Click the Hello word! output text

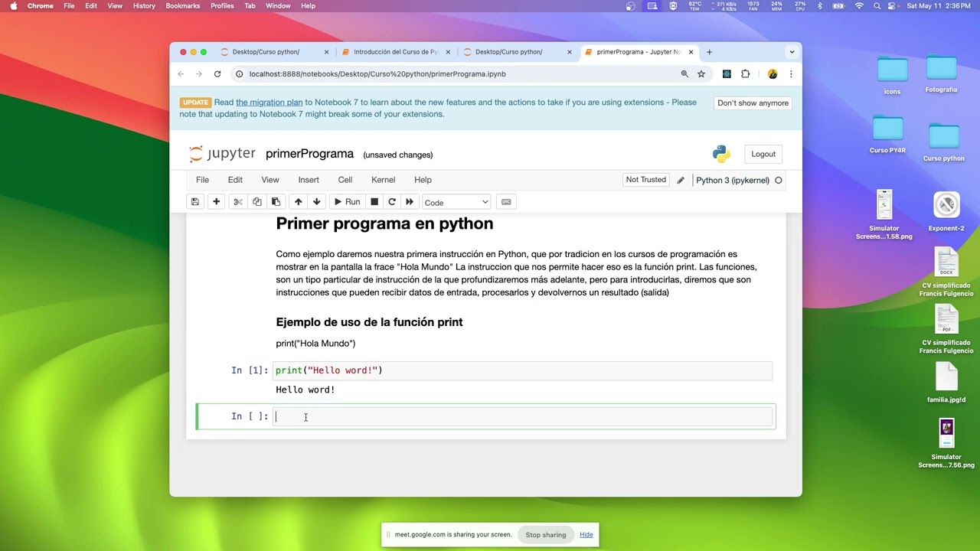point(305,390)
